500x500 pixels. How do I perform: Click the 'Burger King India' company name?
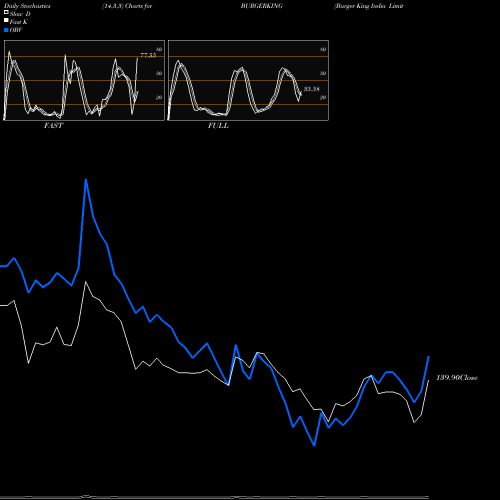(x=360, y=6)
